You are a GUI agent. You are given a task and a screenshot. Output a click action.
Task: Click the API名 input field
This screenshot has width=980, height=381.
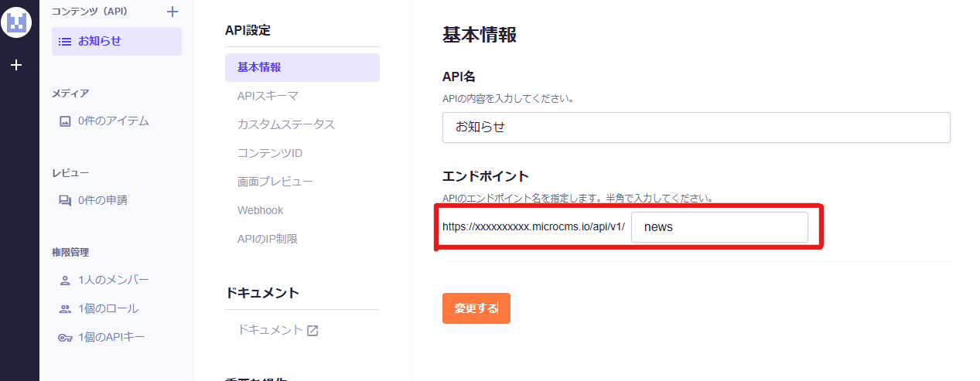(x=695, y=128)
